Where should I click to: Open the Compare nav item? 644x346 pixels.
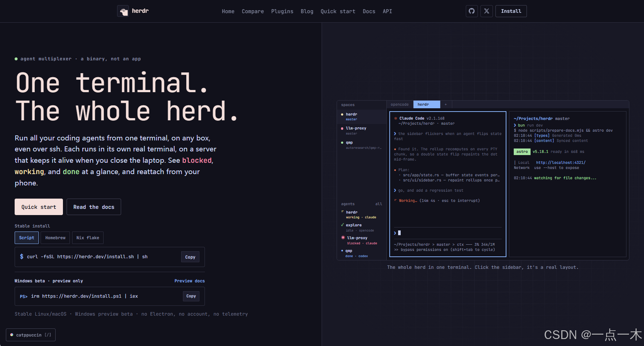pyautogui.click(x=253, y=11)
